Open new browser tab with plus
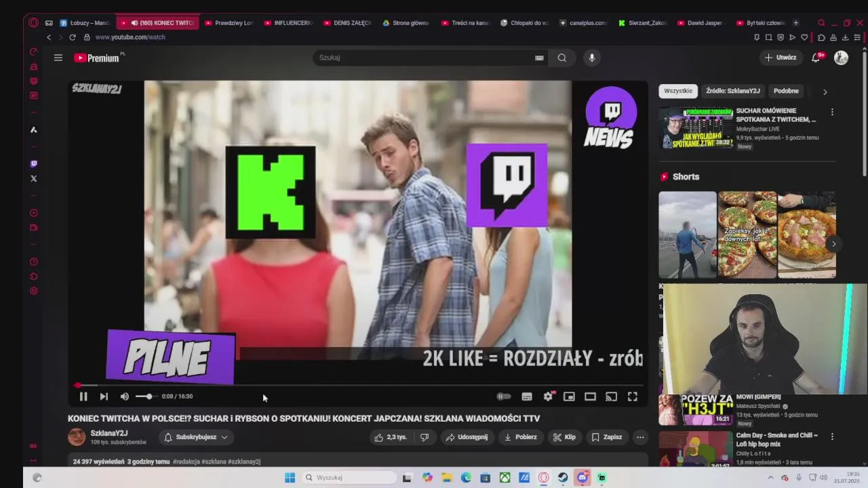Image resolution: width=868 pixels, height=488 pixels. (795, 23)
